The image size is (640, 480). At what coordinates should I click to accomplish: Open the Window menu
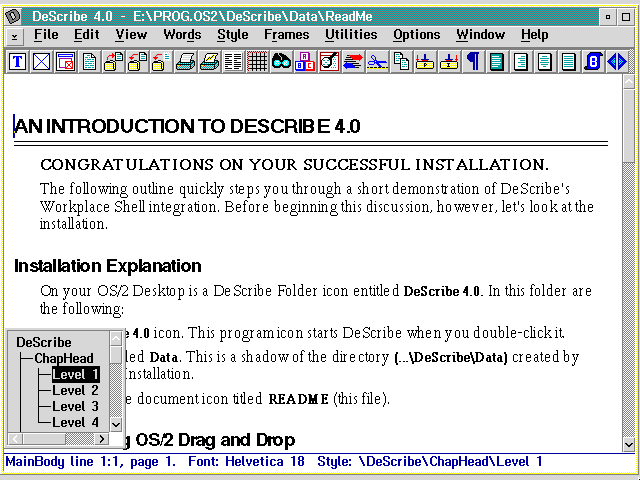480,35
